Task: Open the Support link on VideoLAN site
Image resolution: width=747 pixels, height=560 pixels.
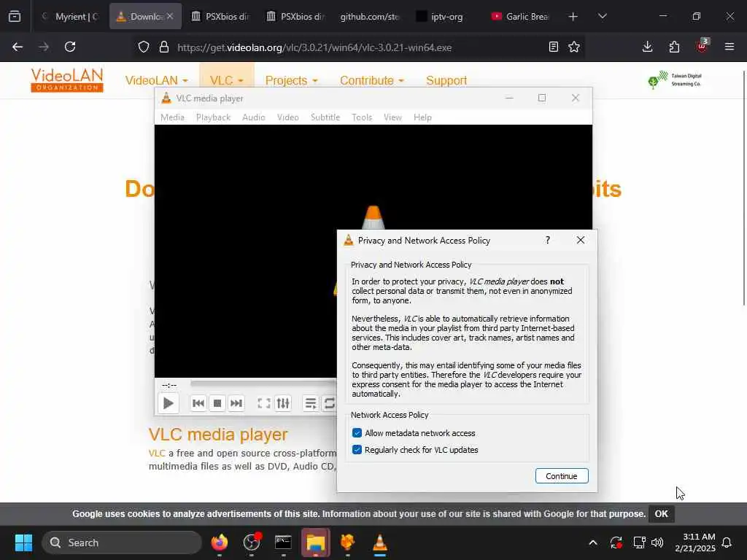Action: click(x=446, y=80)
